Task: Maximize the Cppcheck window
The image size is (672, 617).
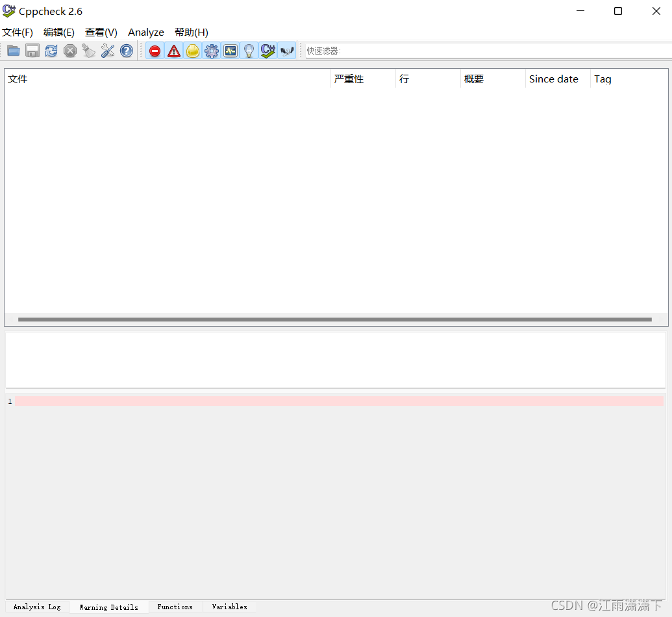Action: pos(618,11)
